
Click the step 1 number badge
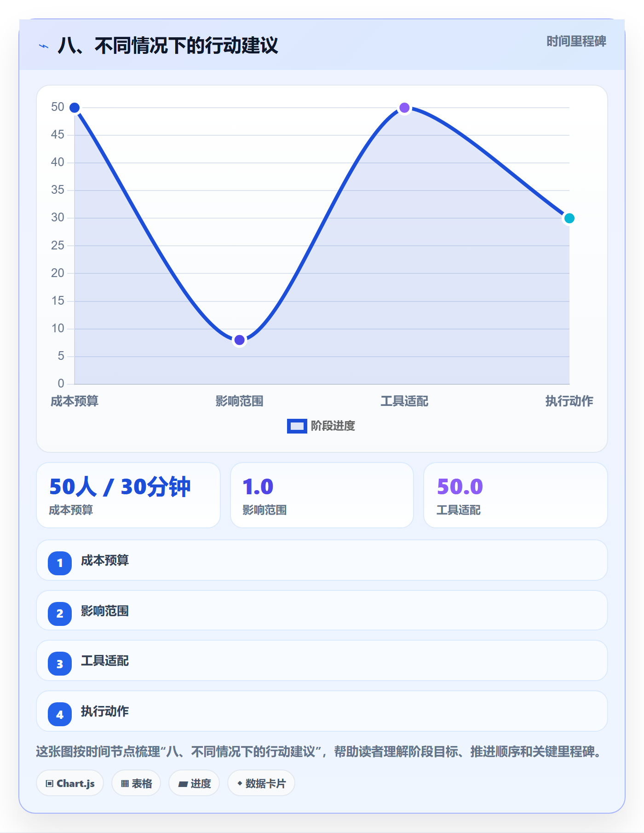pyautogui.click(x=60, y=563)
